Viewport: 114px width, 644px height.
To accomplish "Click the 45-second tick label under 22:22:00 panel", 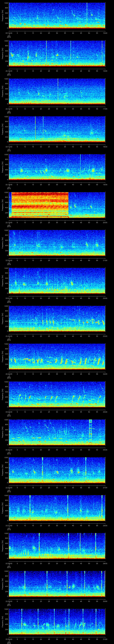I will tap(81, 336).
